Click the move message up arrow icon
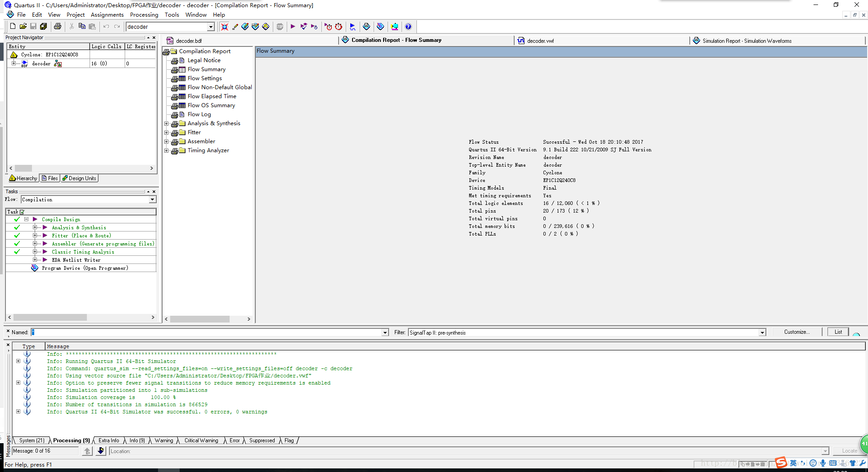This screenshot has height=472, width=868. [87, 451]
